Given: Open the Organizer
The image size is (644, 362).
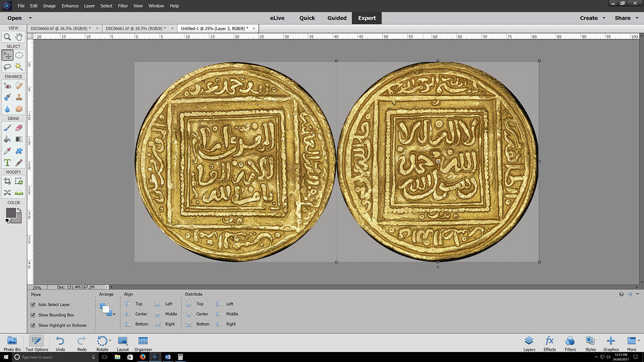Looking at the screenshot, I should pyautogui.click(x=143, y=343).
